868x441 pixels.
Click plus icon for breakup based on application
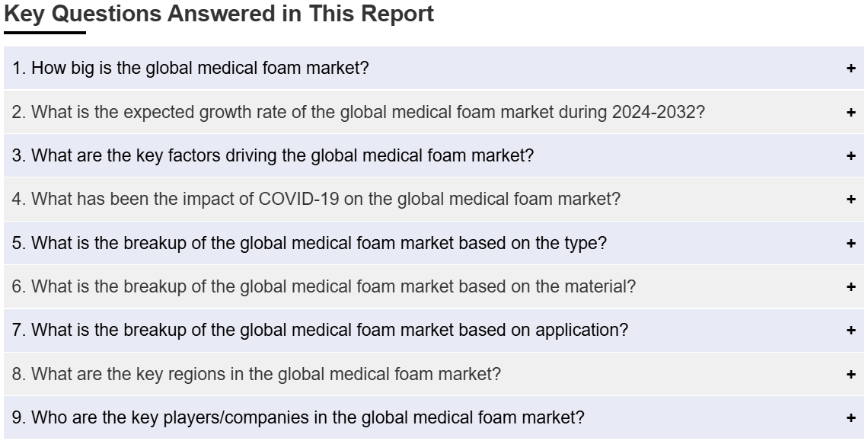850,331
